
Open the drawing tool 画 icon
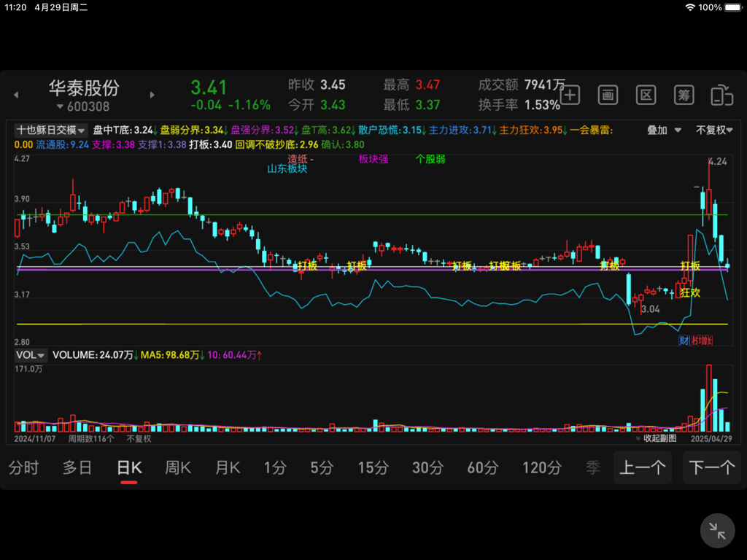608,95
